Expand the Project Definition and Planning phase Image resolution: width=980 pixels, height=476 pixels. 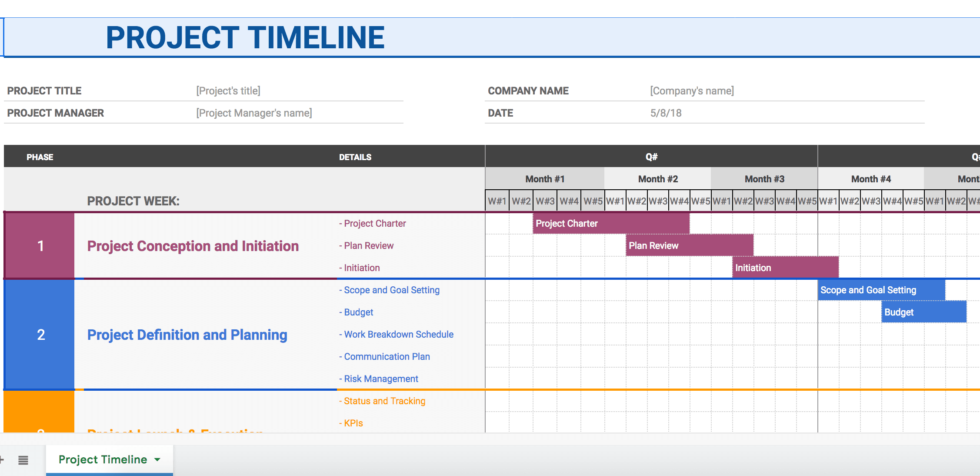(187, 334)
